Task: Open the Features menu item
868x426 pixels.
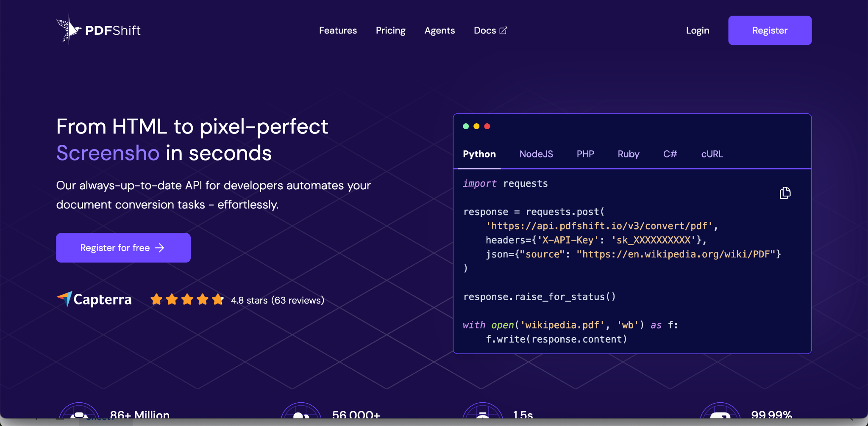Action: tap(338, 30)
